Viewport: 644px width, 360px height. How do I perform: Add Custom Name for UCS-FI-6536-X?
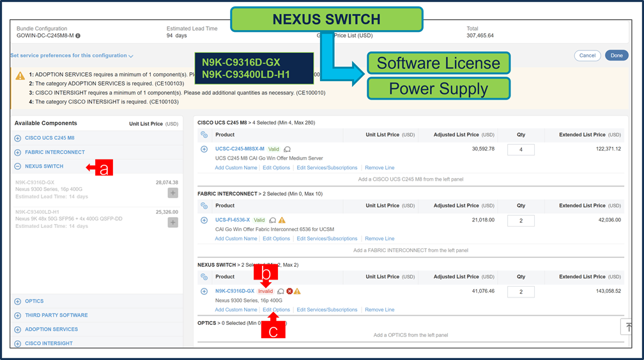coord(236,239)
